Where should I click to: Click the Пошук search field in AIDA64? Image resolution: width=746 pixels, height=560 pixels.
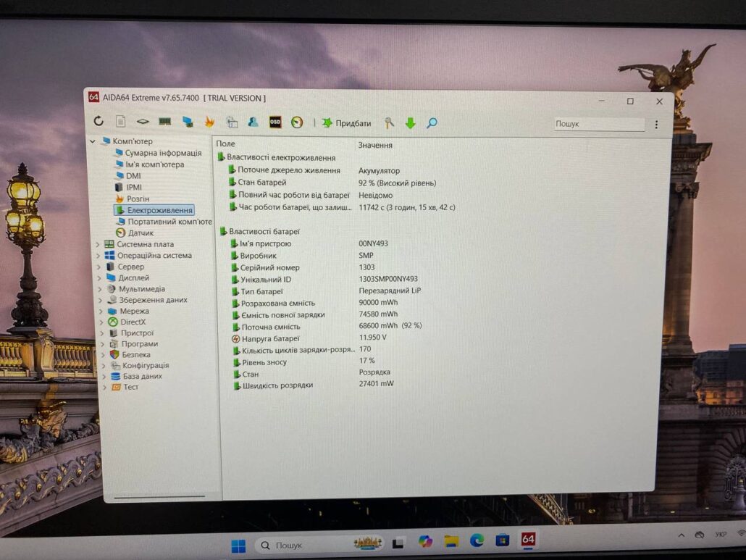tap(599, 124)
